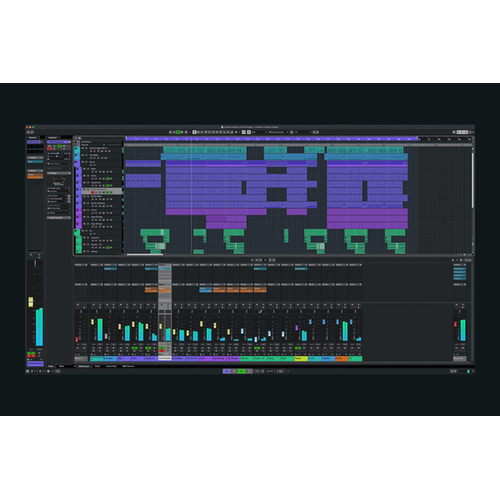Click the green button on selected mixer channel
Screen dimensions: 500x500
(162, 348)
